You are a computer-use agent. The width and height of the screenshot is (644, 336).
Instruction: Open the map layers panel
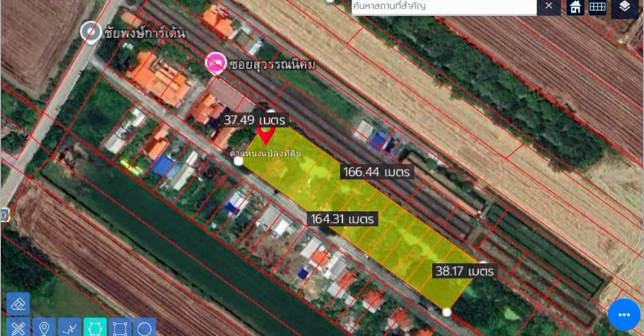(624, 7)
